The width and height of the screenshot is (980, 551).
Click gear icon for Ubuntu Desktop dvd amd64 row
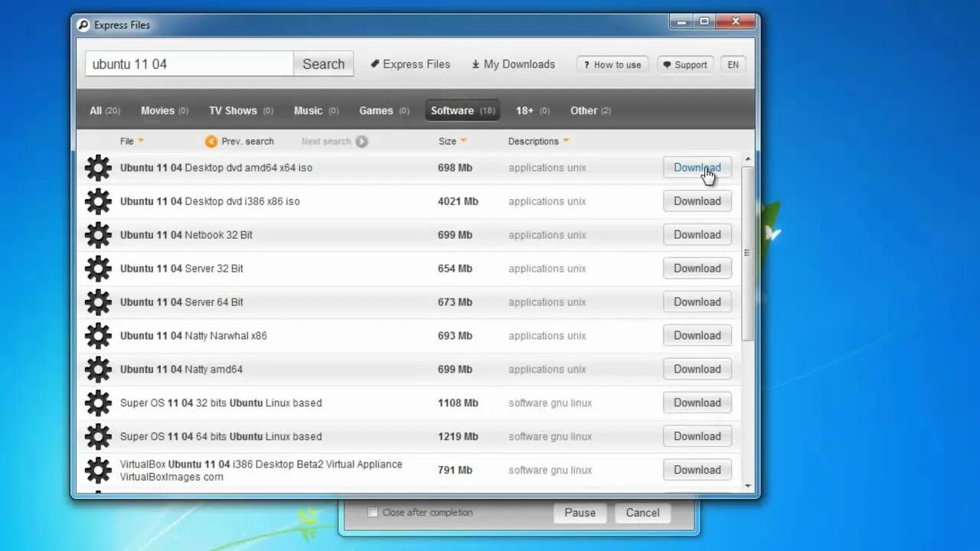coord(98,168)
